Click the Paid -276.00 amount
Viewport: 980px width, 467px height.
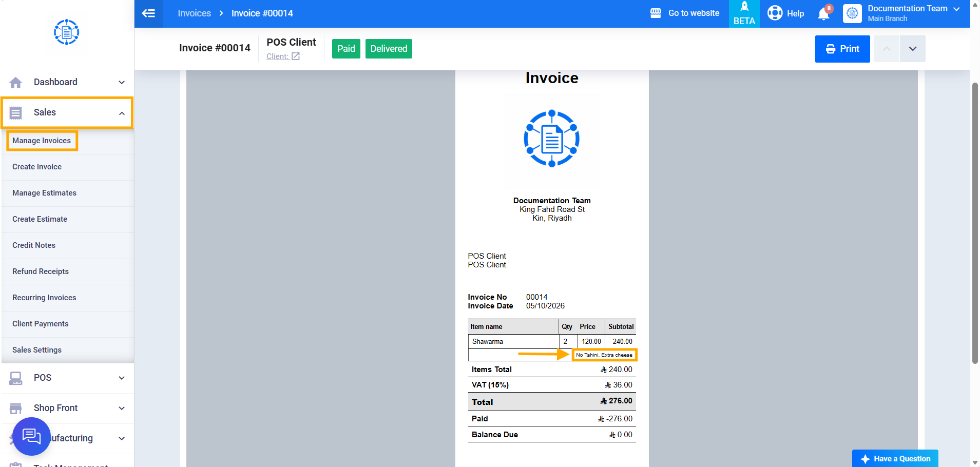coord(615,419)
